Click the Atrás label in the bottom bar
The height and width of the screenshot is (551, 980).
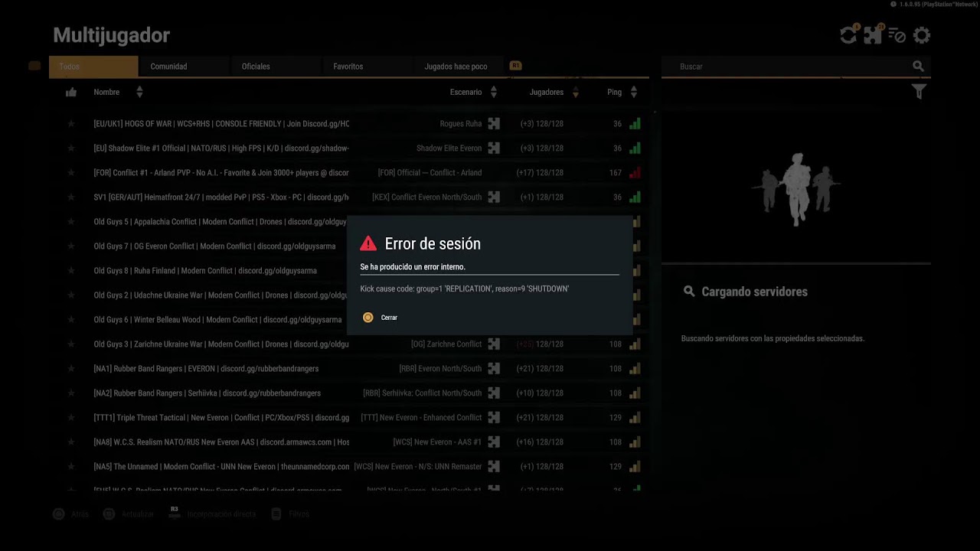80,514
